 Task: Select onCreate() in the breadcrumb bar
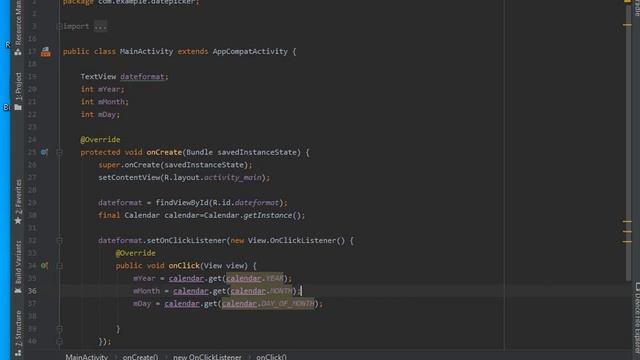pos(140,357)
